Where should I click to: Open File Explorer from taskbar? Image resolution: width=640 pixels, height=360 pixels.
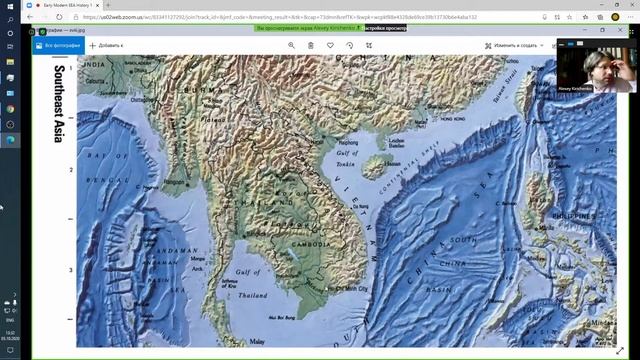(x=10, y=62)
